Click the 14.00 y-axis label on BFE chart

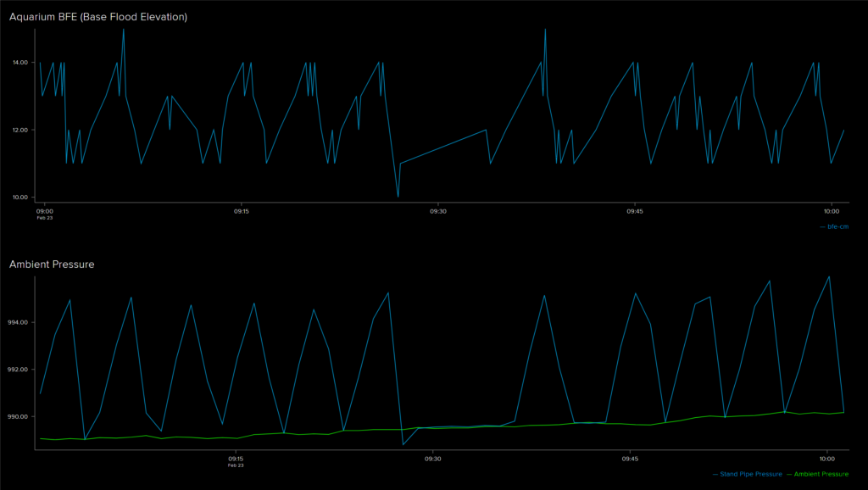pos(19,63)
